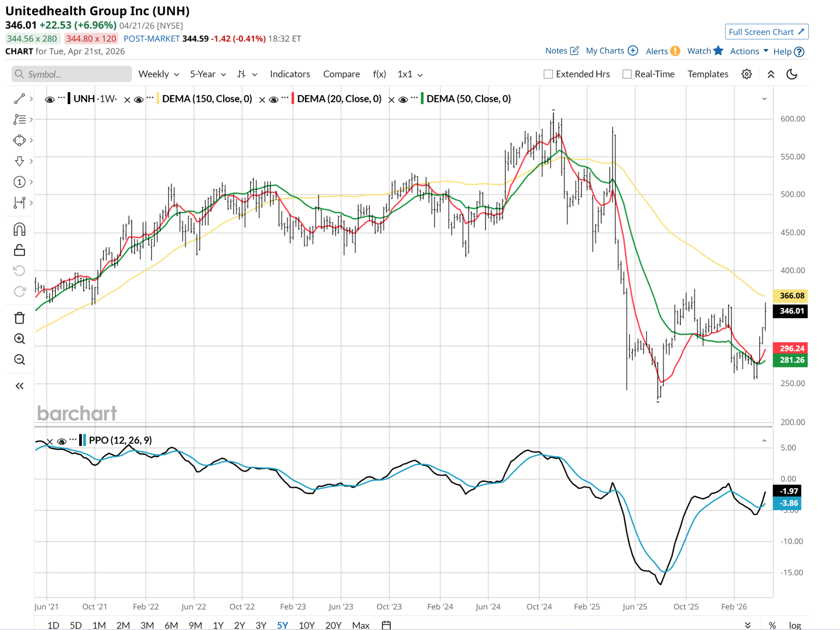Viewport: 840px width, 630px height.
Task: Click the Full Screen Chart button
Action: coord(766,32)
